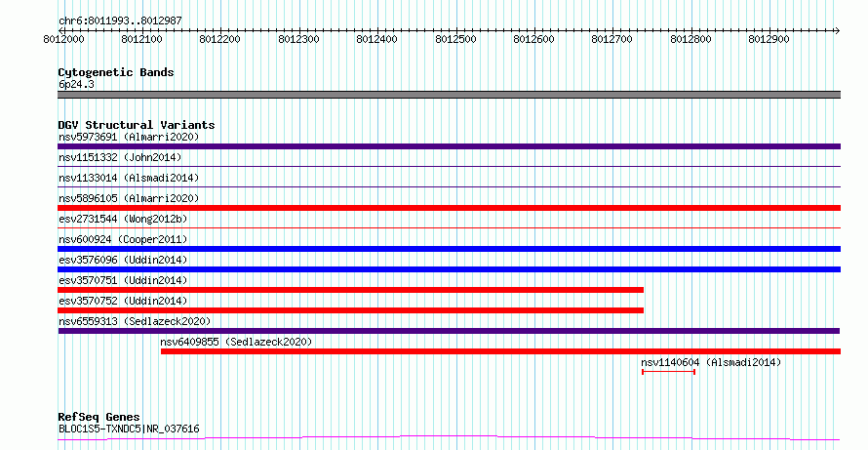Click the 8012400 ruler tick label
This screenshot has width=868, height=450.
(x=377, y=40)
